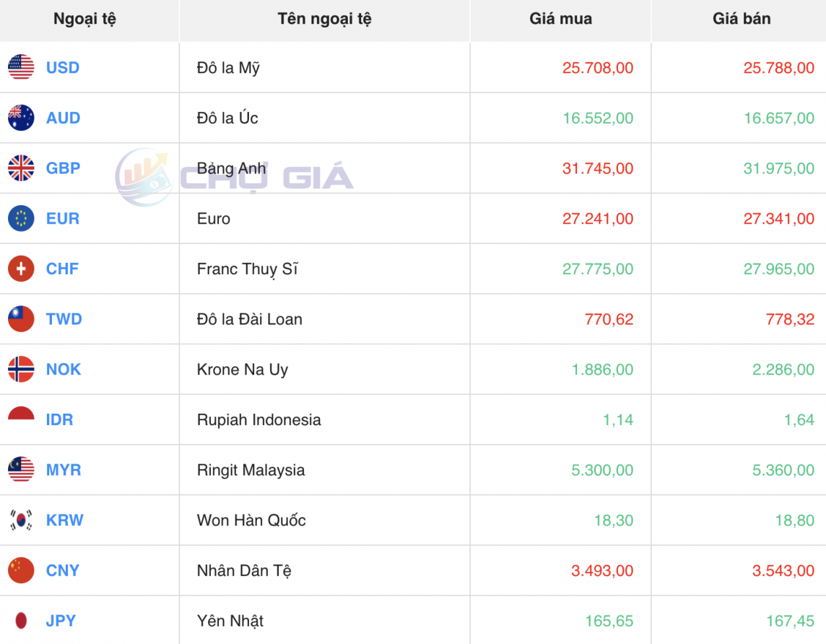Click the EUR European Union flag icon
This screenshot has width=826, height=644.
coord(21,218)
